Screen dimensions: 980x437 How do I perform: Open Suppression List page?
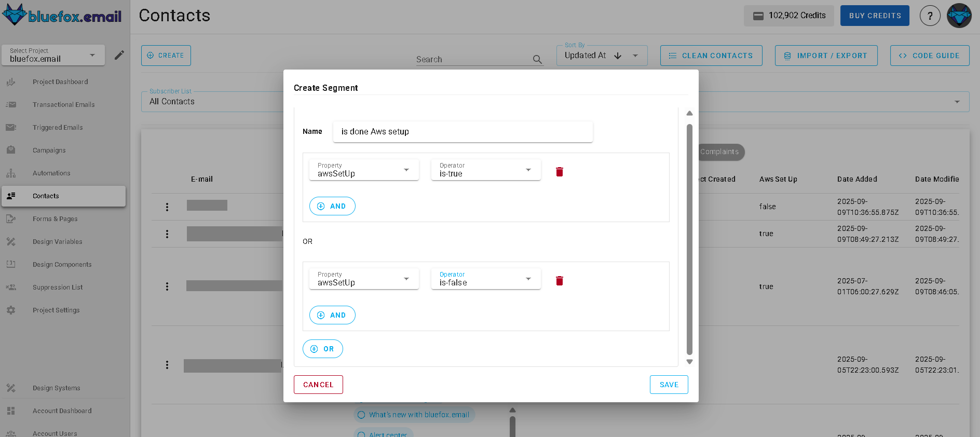click(x=58, y=288)
